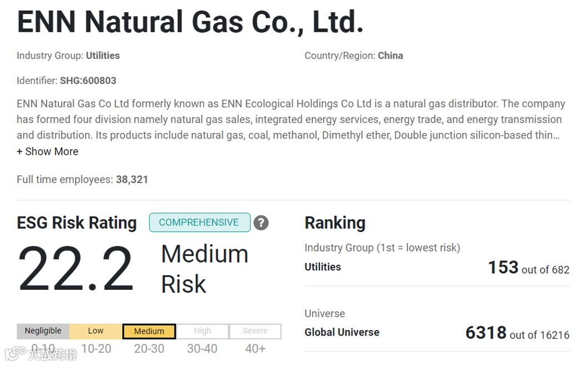This screenshot has width=588, height=365.
Task: Click the Utilities ranking row label
Action: 323,267
